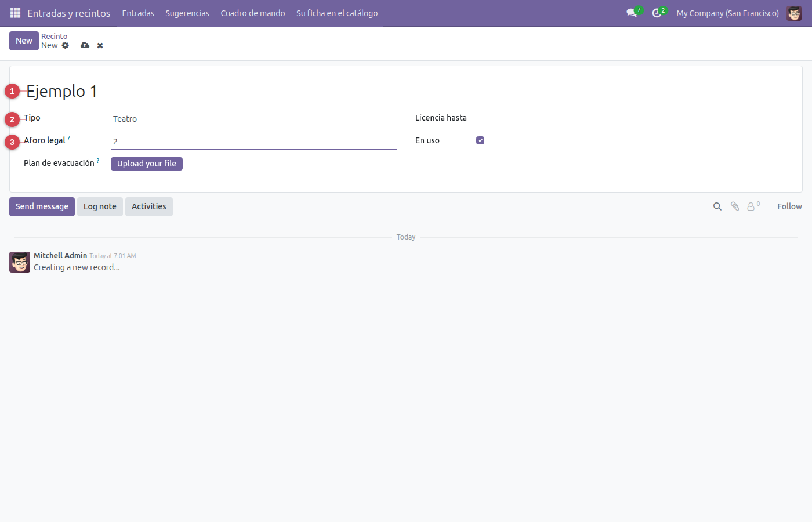
Task: Search messages with the magnifier icon
Action: [x=717, y=206]
